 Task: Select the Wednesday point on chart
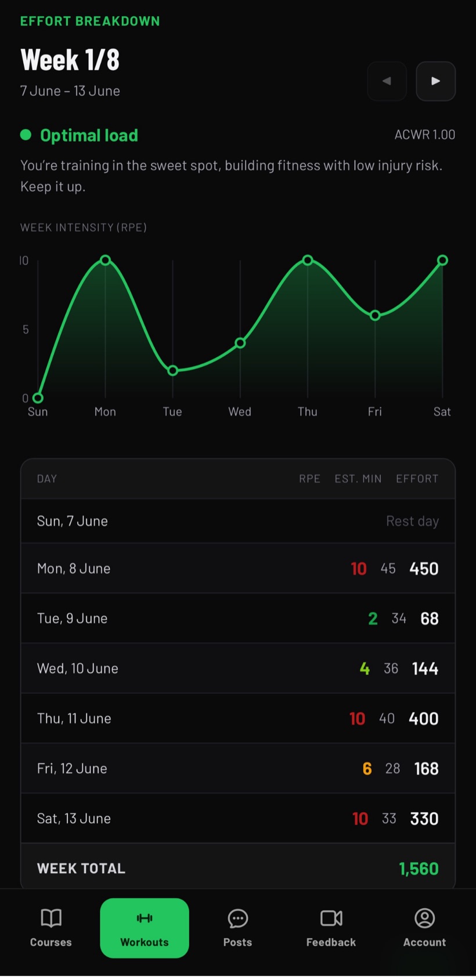[240, 343]
